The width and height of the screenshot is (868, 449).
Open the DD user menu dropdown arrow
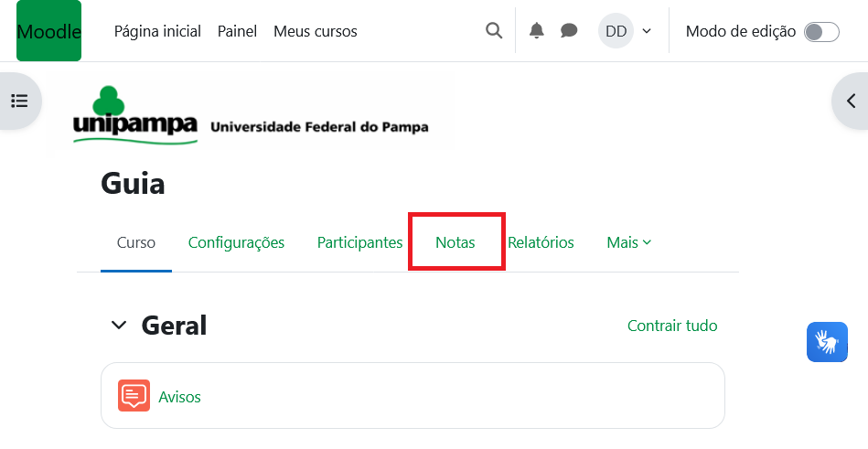click(647, 31)
